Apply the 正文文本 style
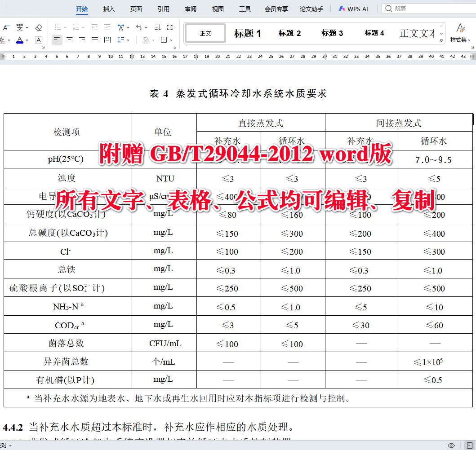Viewport: 476px width, 450px height. pos(417,33)
